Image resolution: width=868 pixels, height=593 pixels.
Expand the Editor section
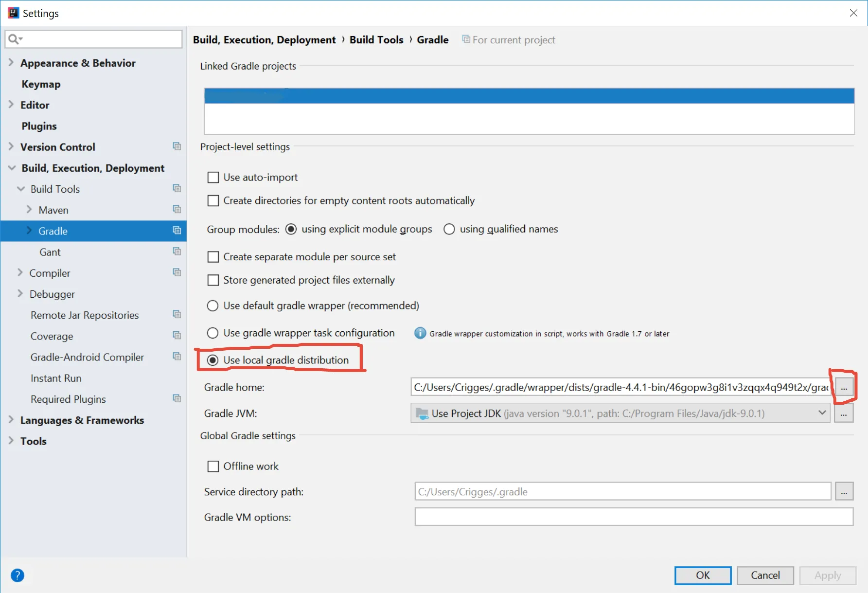click(11, 105)
